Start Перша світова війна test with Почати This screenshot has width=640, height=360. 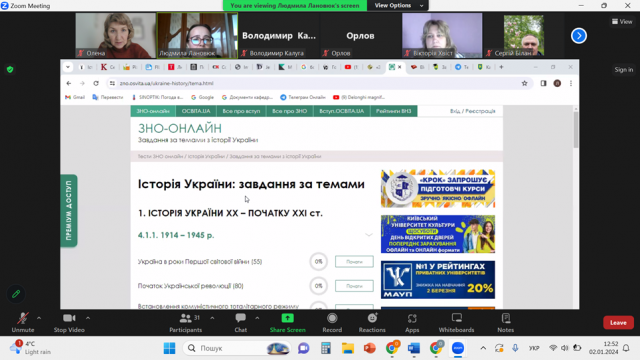point(354,262)
